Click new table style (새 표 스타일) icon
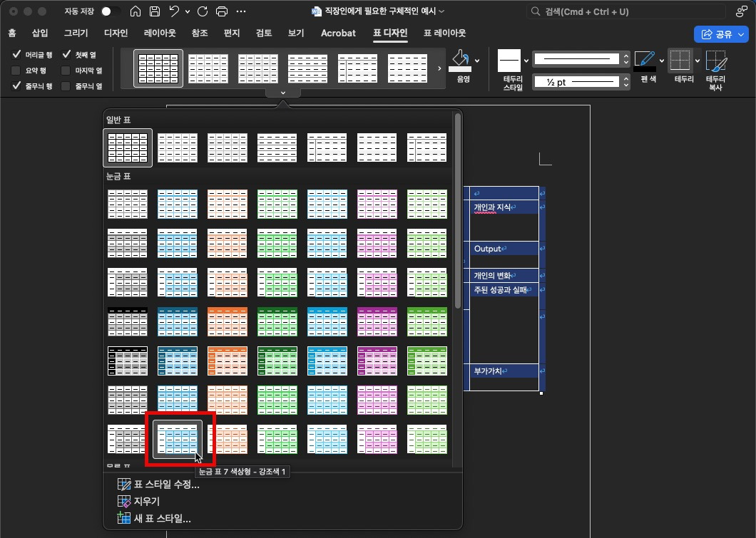Image resolution: width=756 pixels, height=538 pixels. [x=124, y=518]
